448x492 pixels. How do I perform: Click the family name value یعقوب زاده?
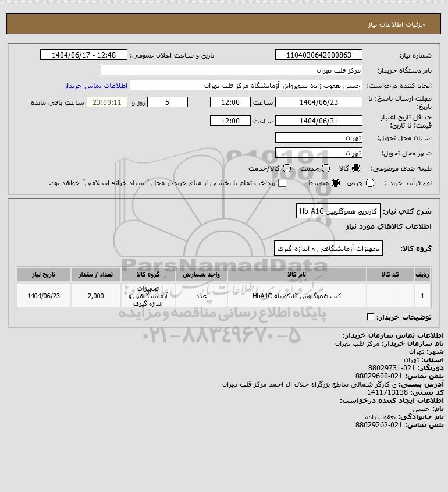[x=381, y=417]
